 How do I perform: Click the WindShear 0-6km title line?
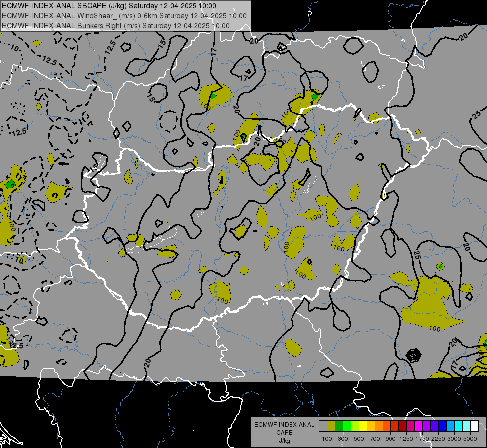124,16
